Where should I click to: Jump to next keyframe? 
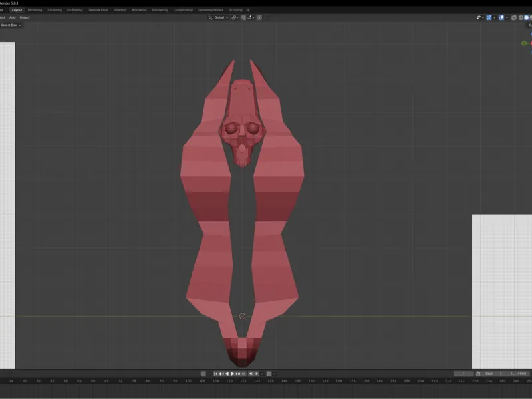[x=238, y=374]
